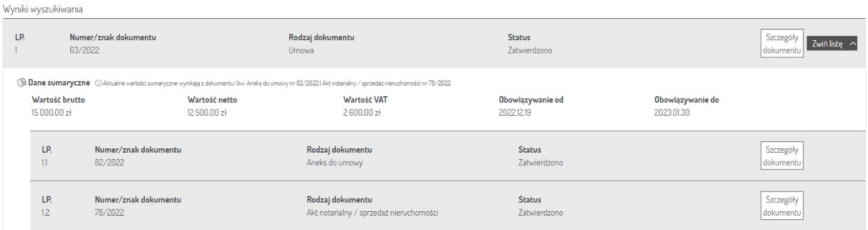Open Szczegóły dokumentu for notarial deed 78/2022
The image size is (868, 230).
[x=781, y=206]
